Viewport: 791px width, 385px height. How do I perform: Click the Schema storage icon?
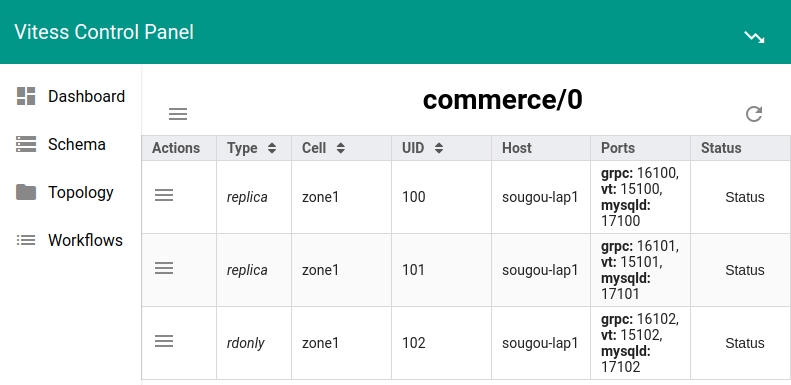coord(26,144)
